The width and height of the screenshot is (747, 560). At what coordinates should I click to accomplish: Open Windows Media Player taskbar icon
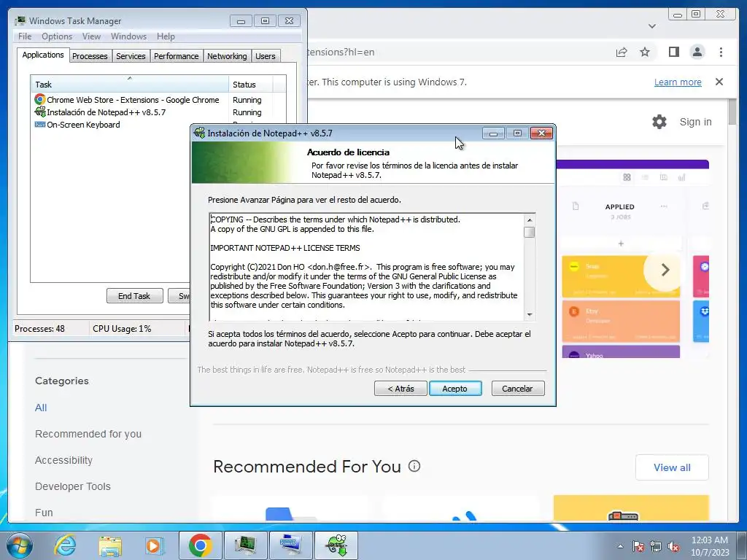click(x=154, y=545)
